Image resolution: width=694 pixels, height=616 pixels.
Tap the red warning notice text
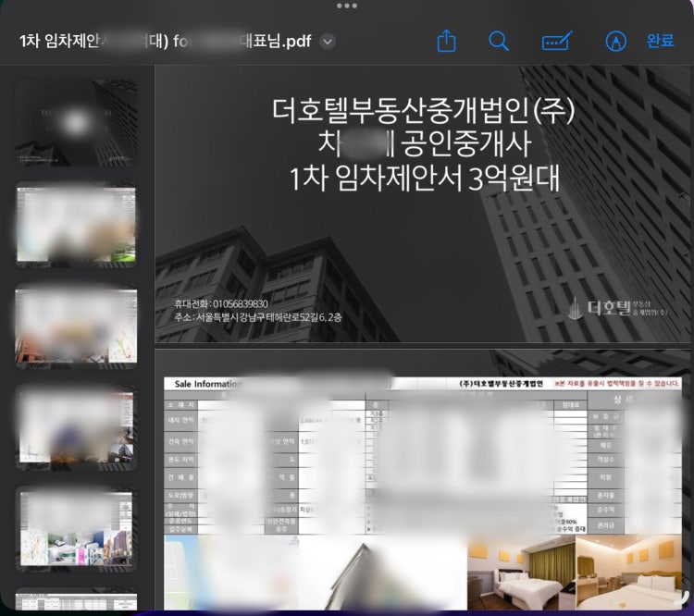[x=617, y=384]
